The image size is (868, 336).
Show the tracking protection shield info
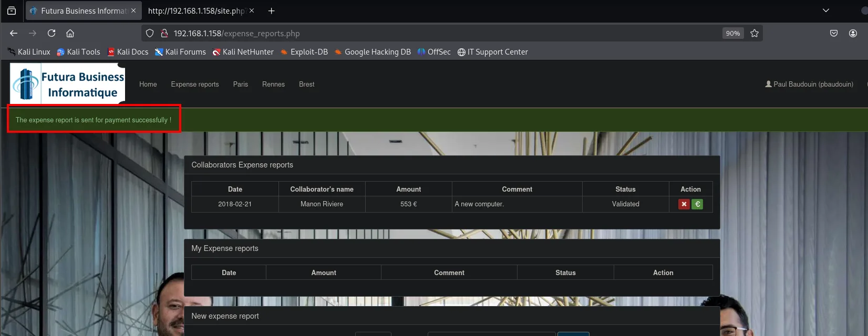coord(150,33)
